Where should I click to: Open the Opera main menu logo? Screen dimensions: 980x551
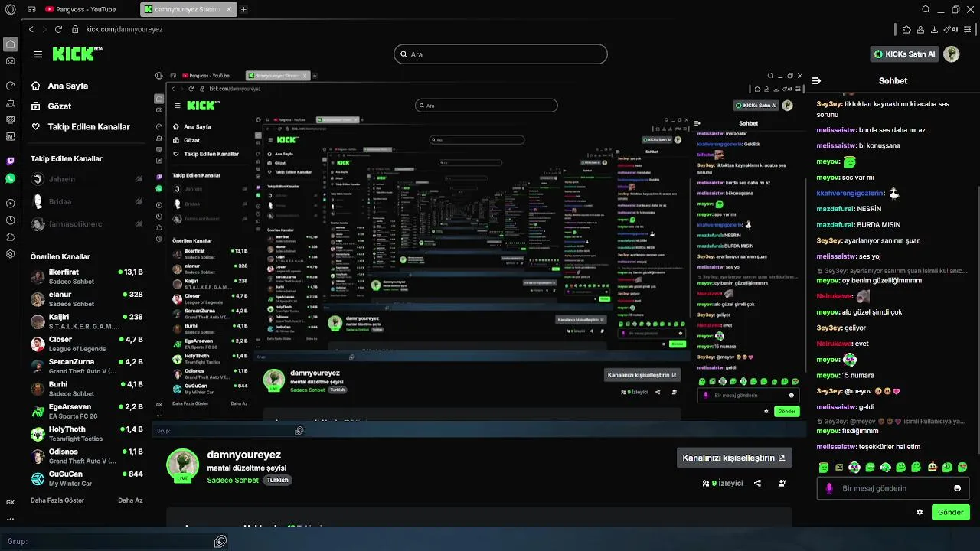pyautogui.click(x=10, y=9)
